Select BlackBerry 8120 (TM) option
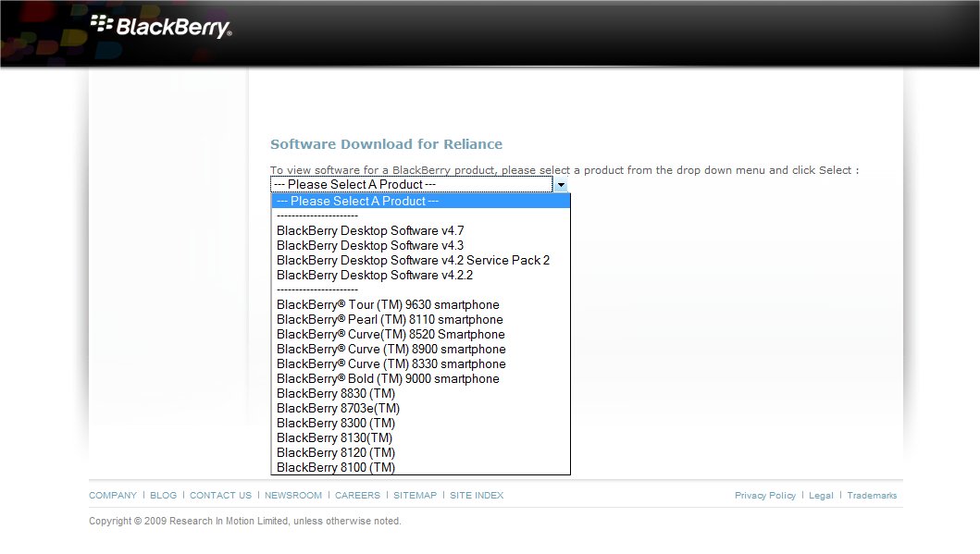The width and height of the screenshot is (980, 554). click(x=421, y=452)
